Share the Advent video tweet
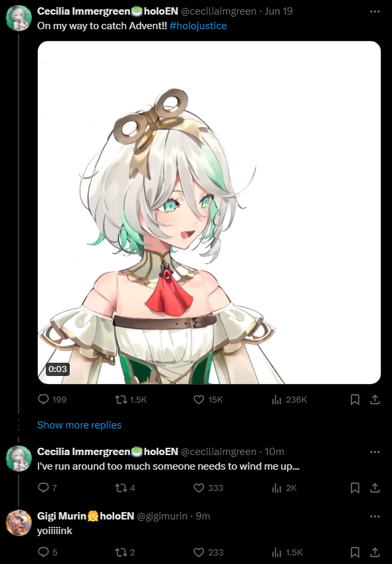Screen dimensions: 392x564 (x=375, y=399)
